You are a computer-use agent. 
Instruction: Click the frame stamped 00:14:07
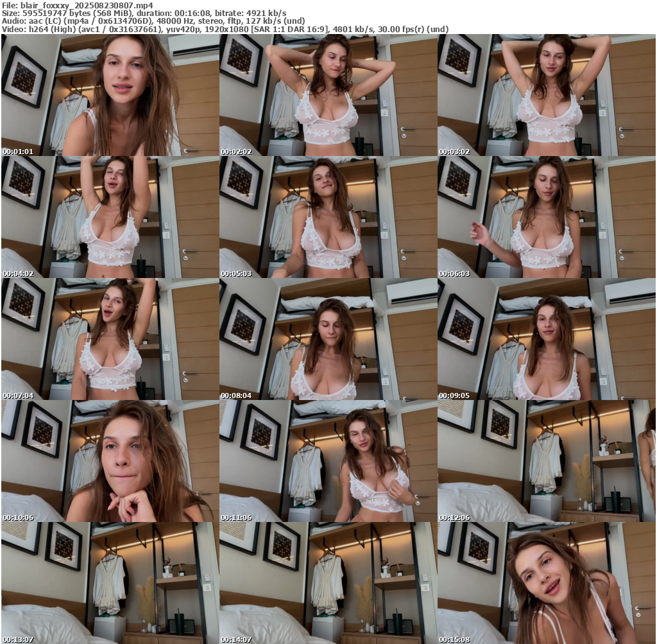point(328,583)
